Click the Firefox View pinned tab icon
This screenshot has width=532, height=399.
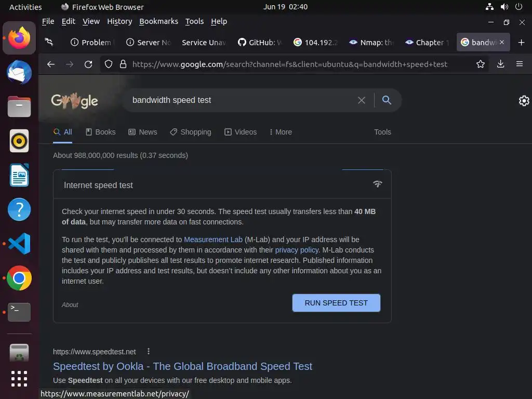pos(49,42)
